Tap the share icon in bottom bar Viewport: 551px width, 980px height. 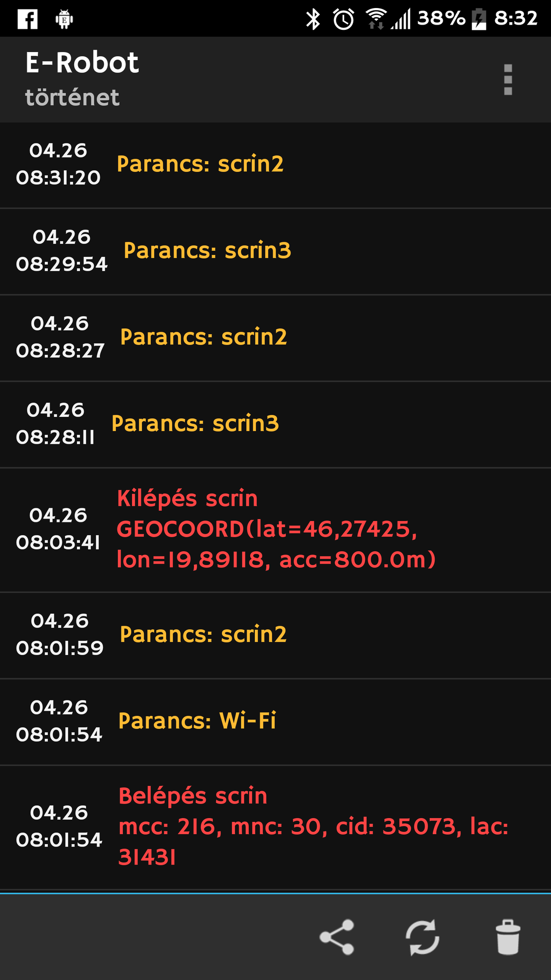pyautogui.click(x=337, y=937)
